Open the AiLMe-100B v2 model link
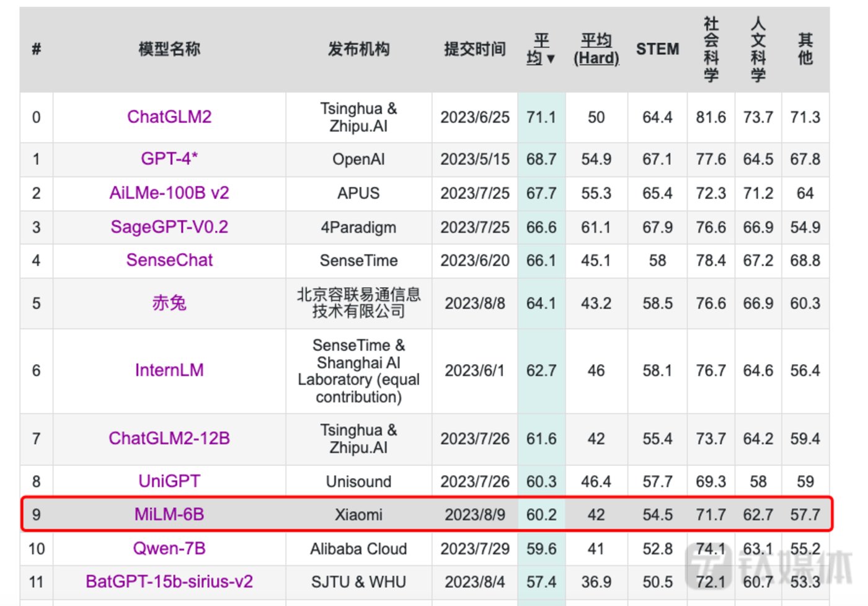Image resolution: width=868 pixels, height=606 pixels. pyautogui.click(x=169, y=193)
